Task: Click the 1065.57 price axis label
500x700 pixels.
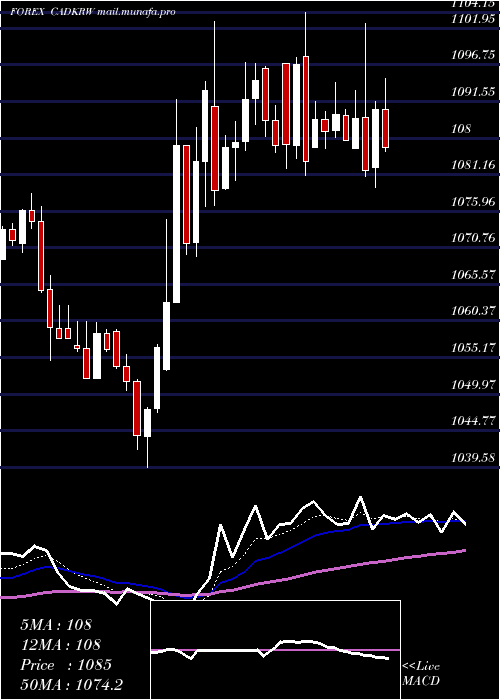Action: click(x=473, y=274)
